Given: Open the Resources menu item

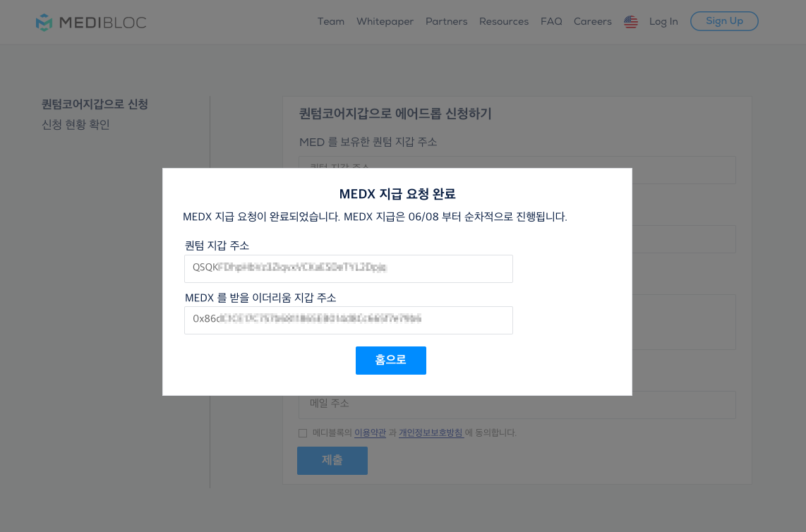Looking at the screenshot, I should 504,22.
